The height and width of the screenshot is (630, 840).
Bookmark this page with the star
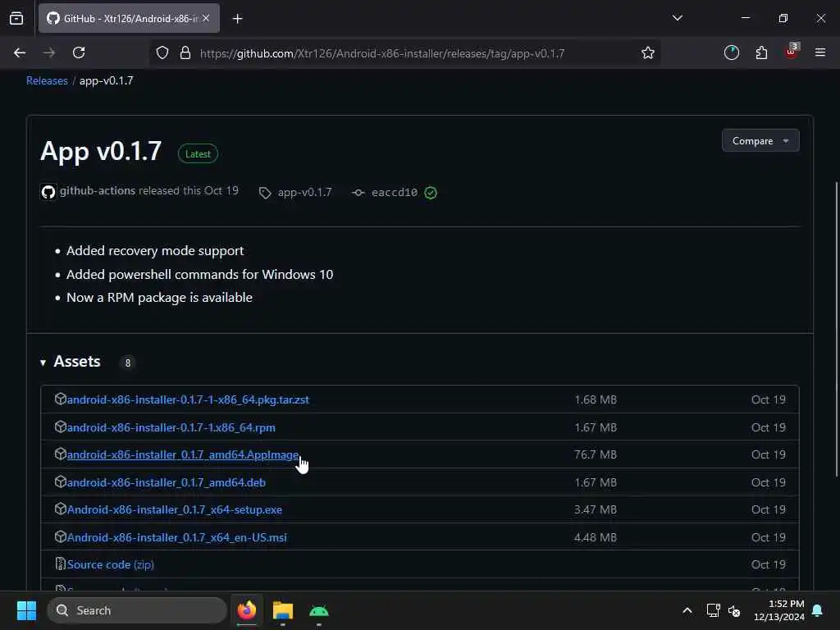648,52
